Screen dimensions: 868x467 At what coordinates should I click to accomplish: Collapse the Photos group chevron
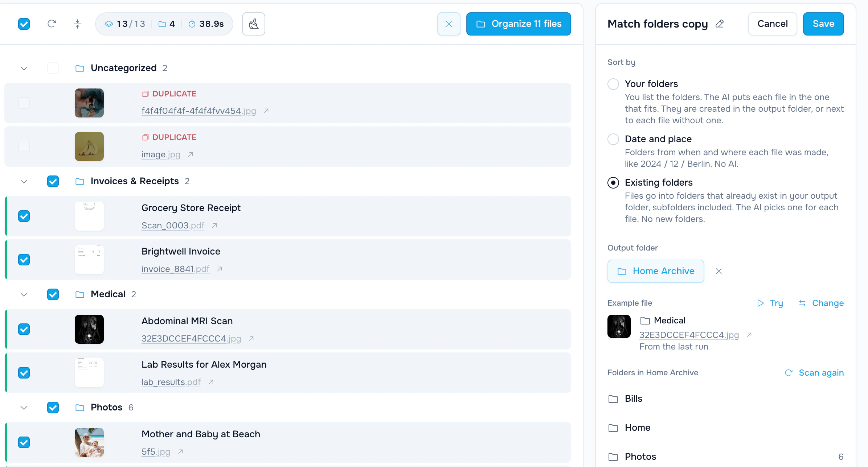pos(24,408)
